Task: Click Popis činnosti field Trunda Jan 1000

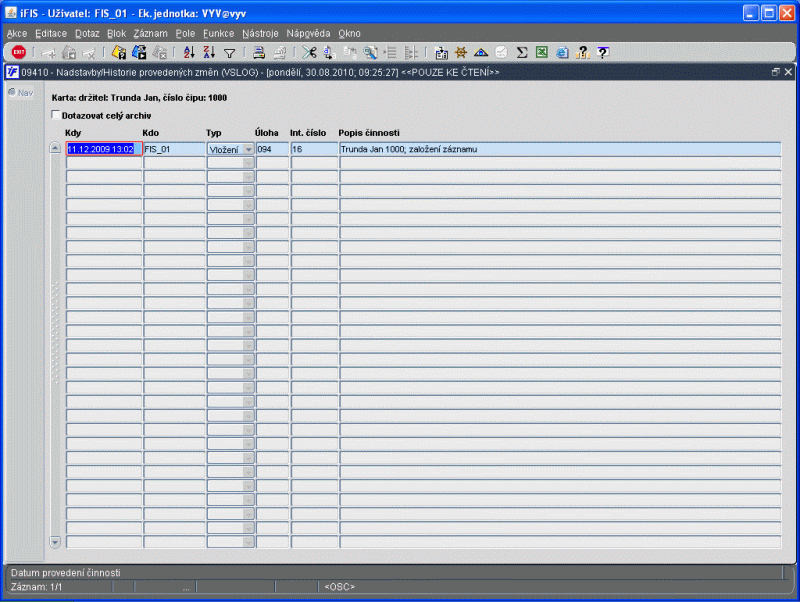Action: [x=560, y=149]
